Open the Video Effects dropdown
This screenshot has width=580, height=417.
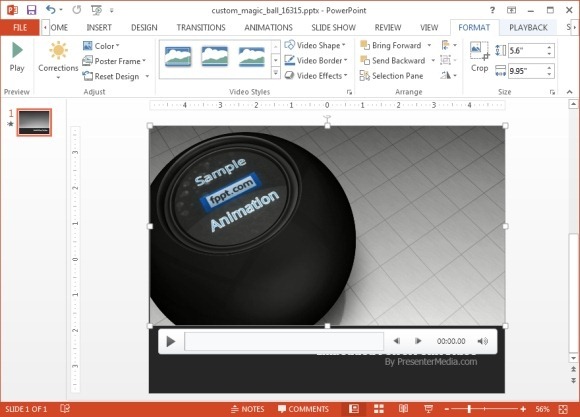(x=316, y=75)
